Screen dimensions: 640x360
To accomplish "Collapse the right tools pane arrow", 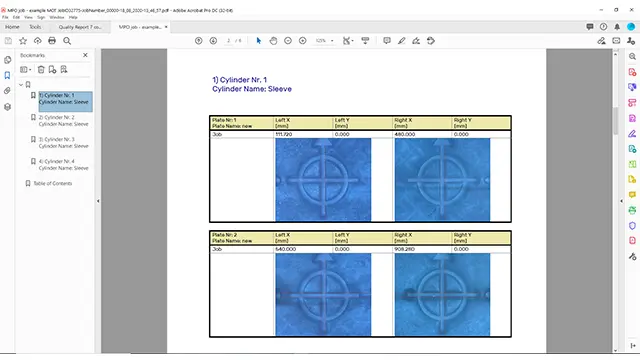I will (x=622, y=201).
